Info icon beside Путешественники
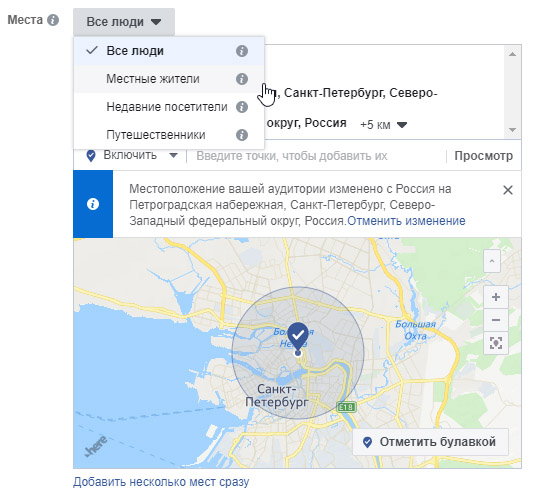535x495 pixels. pos(242,135)
